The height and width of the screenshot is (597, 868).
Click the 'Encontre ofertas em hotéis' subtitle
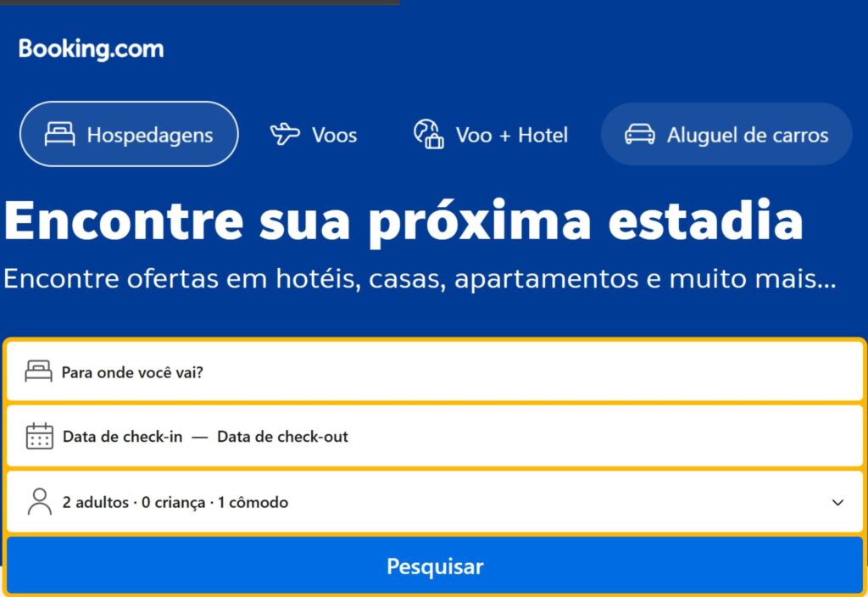420,279
